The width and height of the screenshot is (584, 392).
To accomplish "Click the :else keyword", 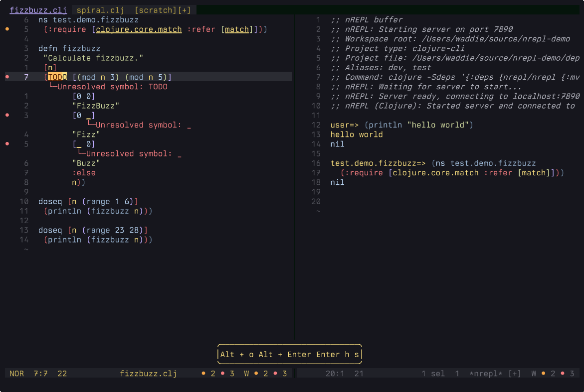I will pyautogui.click(x=84, y=172).
